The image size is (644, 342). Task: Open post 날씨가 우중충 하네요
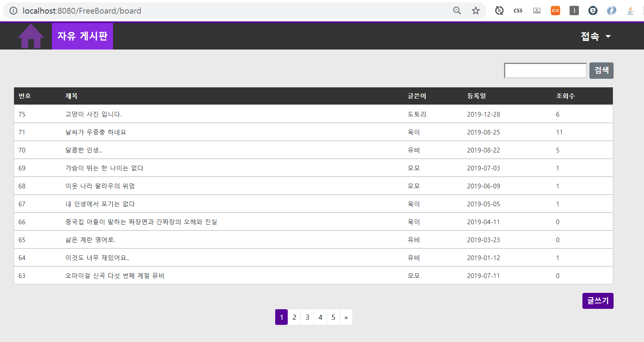pos(96,132)
